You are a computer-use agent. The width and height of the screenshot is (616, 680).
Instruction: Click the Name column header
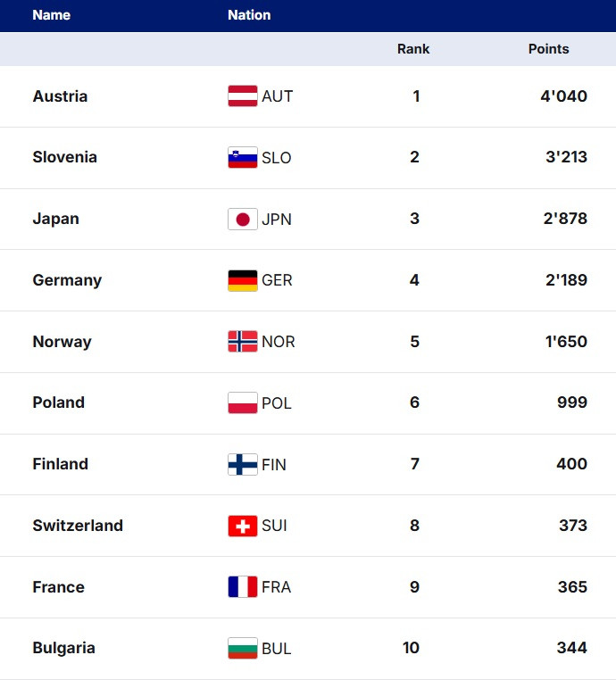click(x=51, y=15)
